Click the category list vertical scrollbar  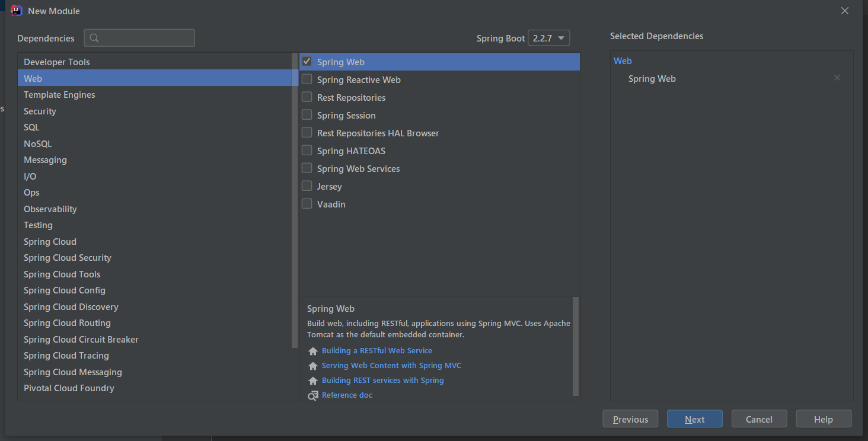pos(295,200)
